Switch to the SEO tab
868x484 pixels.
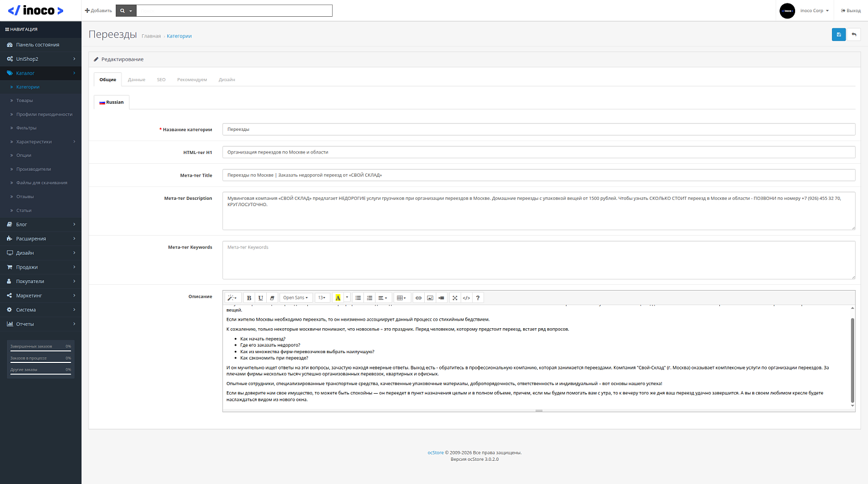(161, 80)
